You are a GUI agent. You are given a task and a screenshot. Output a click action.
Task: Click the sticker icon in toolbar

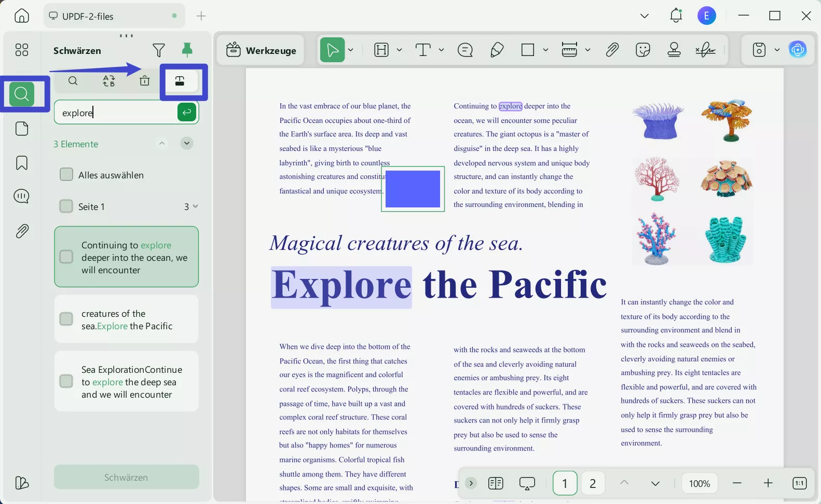(643, 50)
